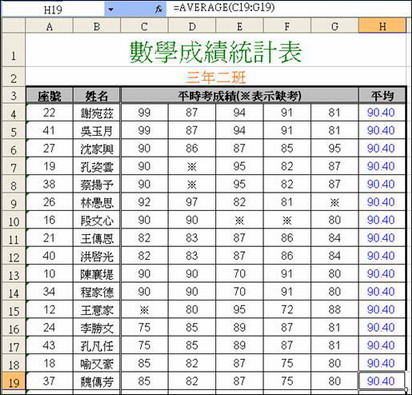Select the name cell 王傳恩
The width and height of the screenshot is (412, 395).
click(97, 238)
